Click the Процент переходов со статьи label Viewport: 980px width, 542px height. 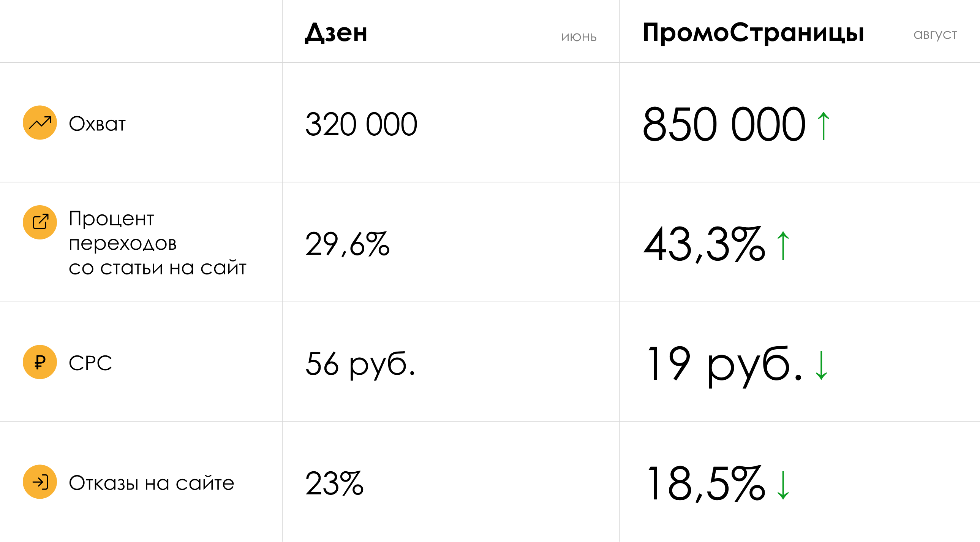click(158, 243)
